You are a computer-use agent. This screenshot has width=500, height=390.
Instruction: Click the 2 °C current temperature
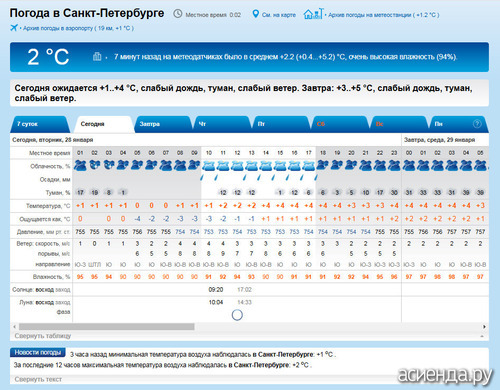48,57
